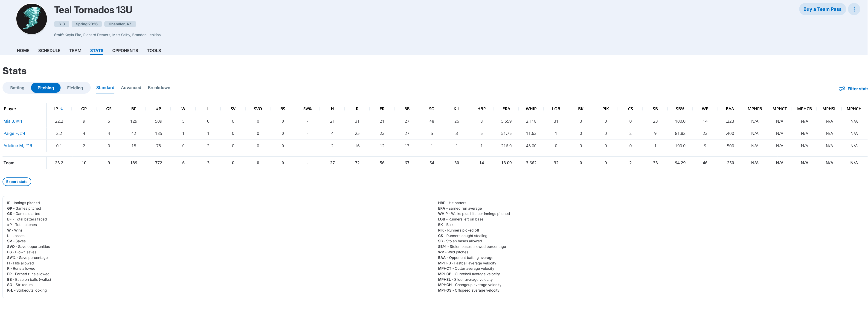The width and height of the screenshot is (868, 310).
Task: Select the Pitching stats toggle
Action: pos(46,88)
